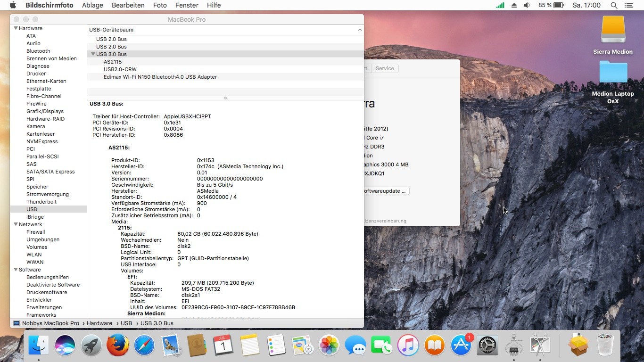Select WLAN under Netzwerk
The width and height of the screenshot is (644, 362).
[x=34, y=255]
